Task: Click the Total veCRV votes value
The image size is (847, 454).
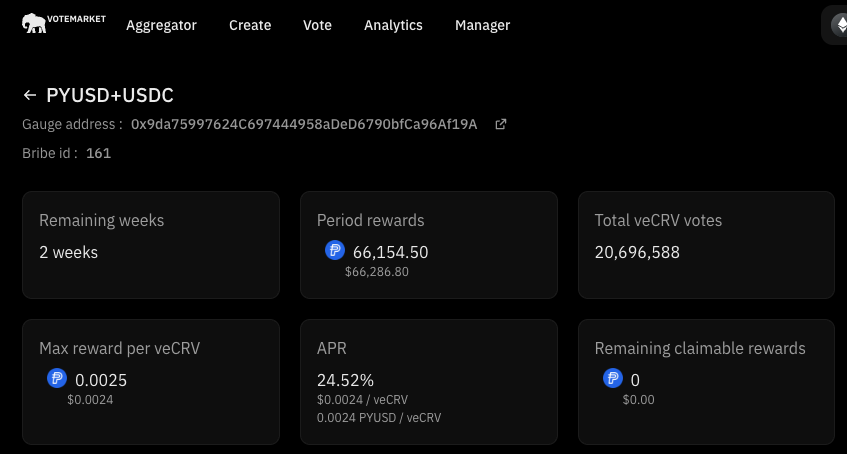Action: 637,252
